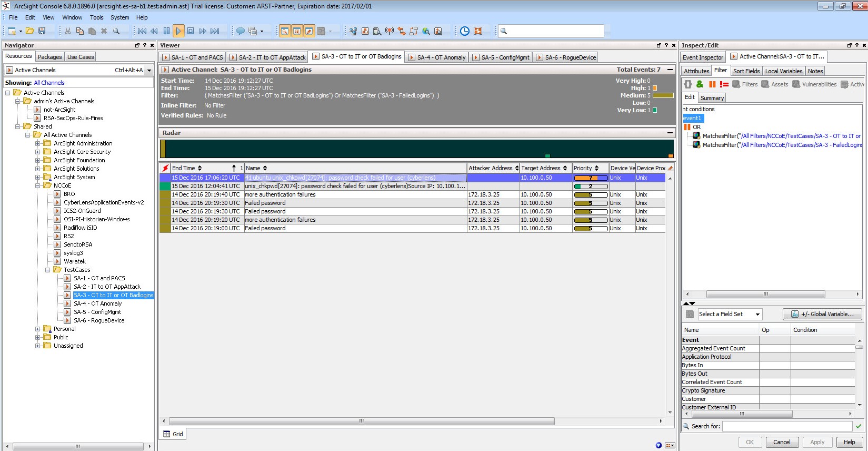Click the All Channels link

[x=49, y=83]
